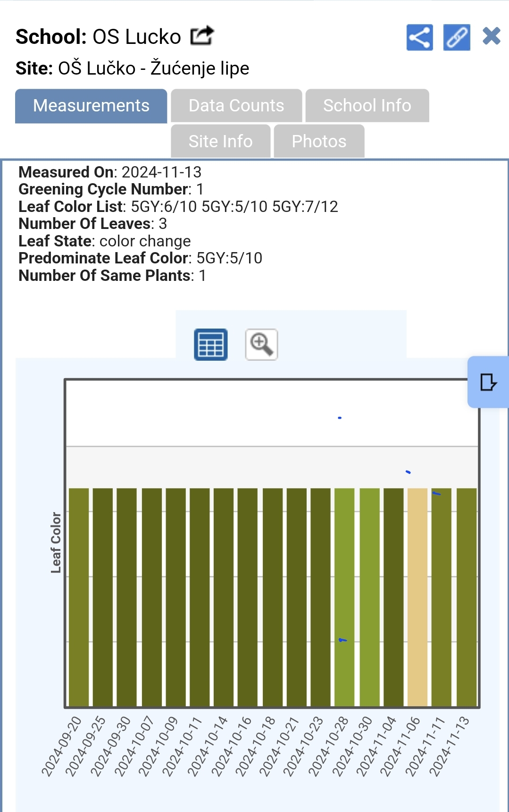The height and width of the screenshot is (812, 509).
Task: Click the 2024-11-13 chart bar
Action: click(467, 597)
